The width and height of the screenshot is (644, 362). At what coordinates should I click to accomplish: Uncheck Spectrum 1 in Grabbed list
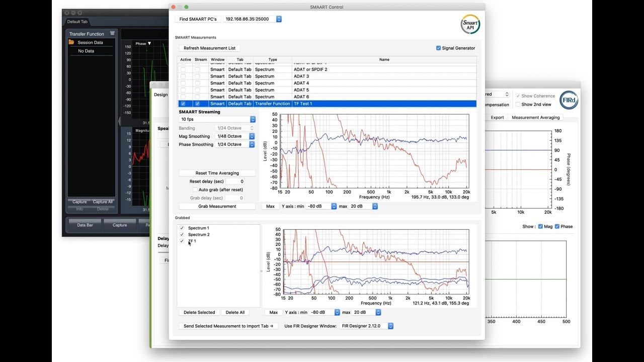(x=182, y=228)
